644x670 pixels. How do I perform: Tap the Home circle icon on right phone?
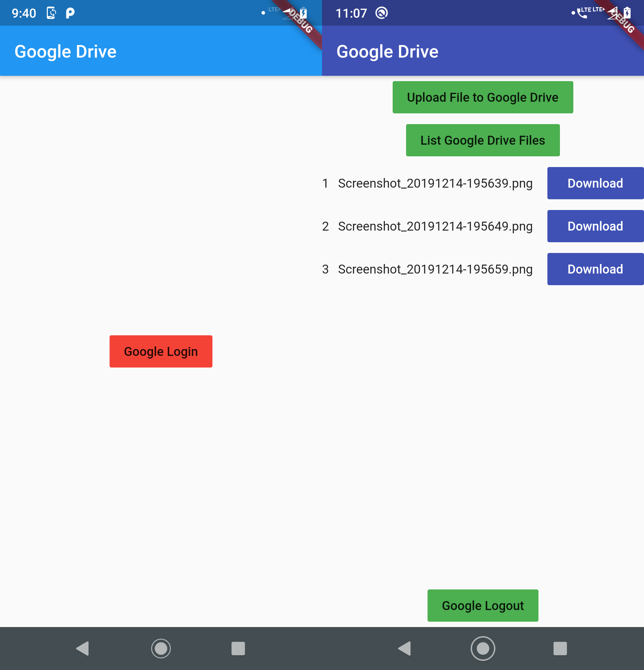483,649
